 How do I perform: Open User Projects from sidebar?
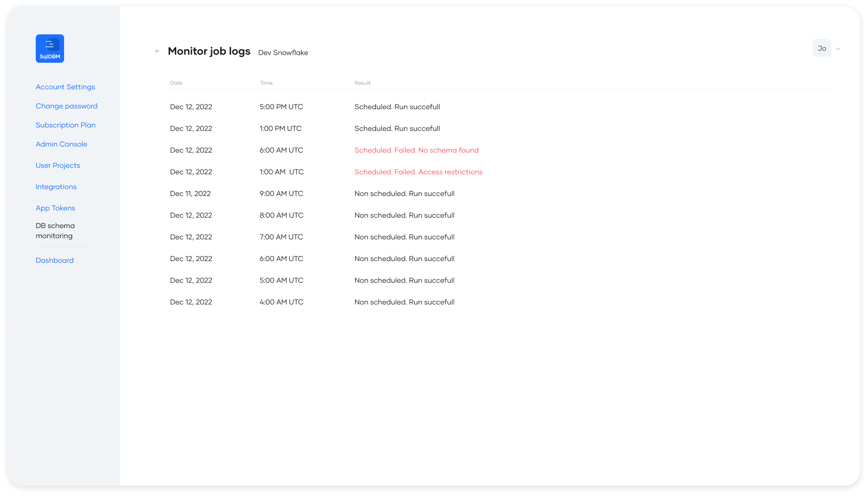[58, 165]
